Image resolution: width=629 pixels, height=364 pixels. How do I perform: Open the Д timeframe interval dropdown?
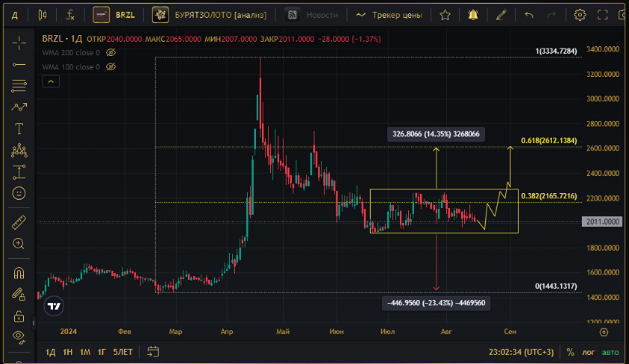15,15
